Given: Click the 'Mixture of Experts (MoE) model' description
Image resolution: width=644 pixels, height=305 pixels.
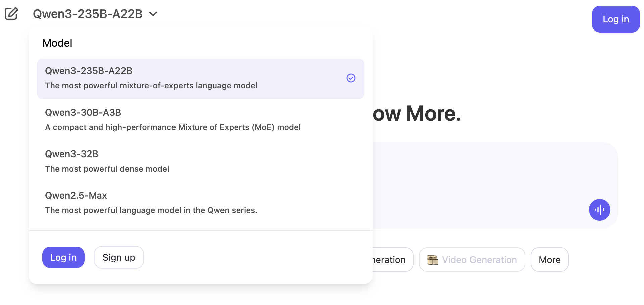Looking at the screenshot, I should point(172,127).
